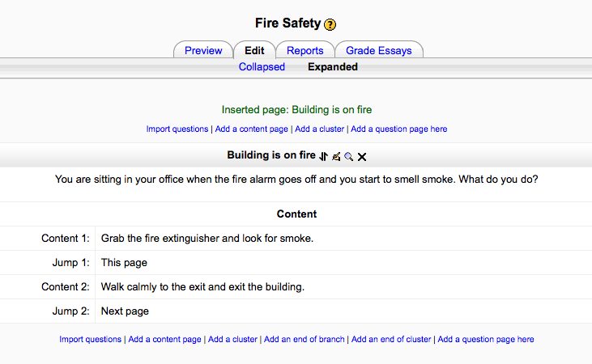Click the move page arrows icon
The width and height of the screenshot is (592, 364).
pyautogui.click(x=324, y=156)
